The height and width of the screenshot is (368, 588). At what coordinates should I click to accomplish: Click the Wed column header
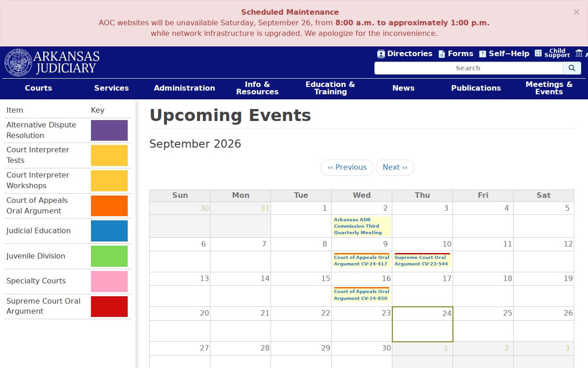(x=362, y=195)
